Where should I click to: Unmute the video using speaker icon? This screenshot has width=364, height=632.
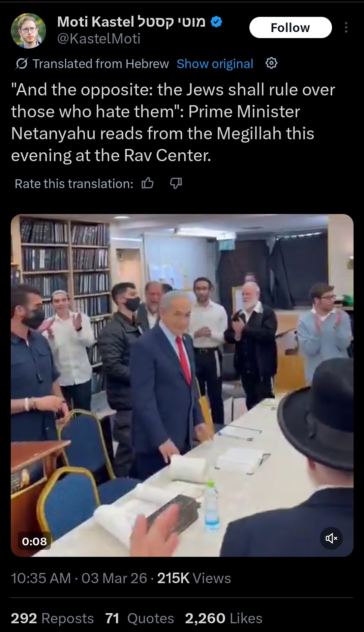coord(331,538)
